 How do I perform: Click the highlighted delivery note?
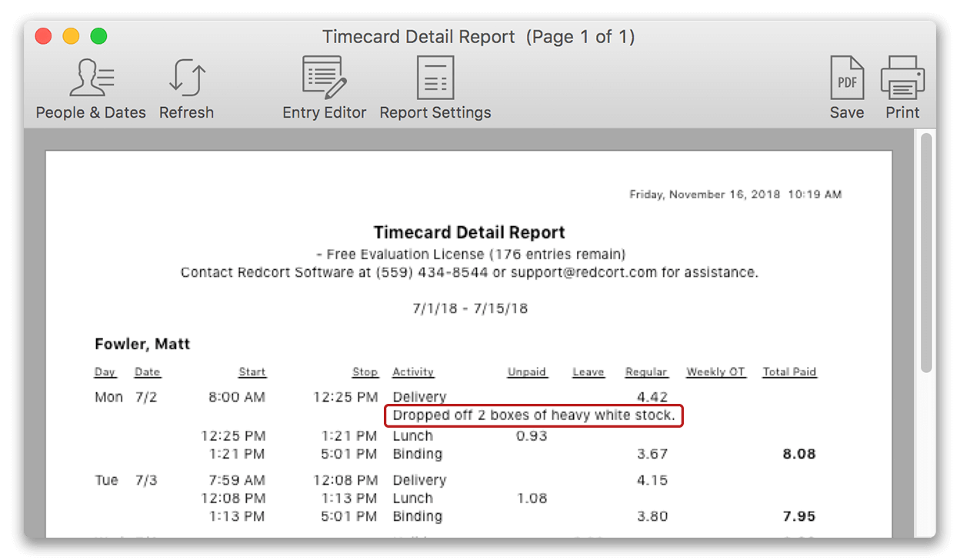(x=534, y=415)
